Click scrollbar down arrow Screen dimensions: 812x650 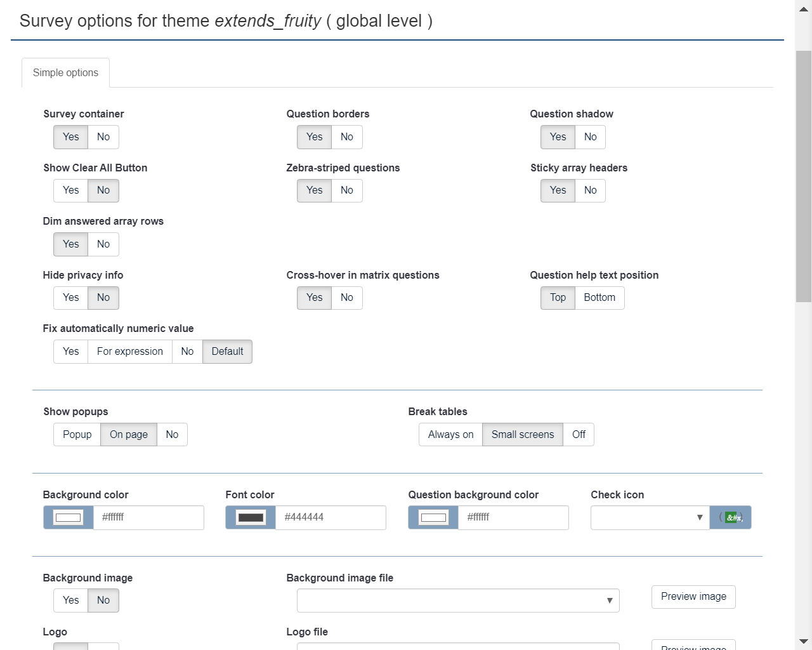point(804,641)
